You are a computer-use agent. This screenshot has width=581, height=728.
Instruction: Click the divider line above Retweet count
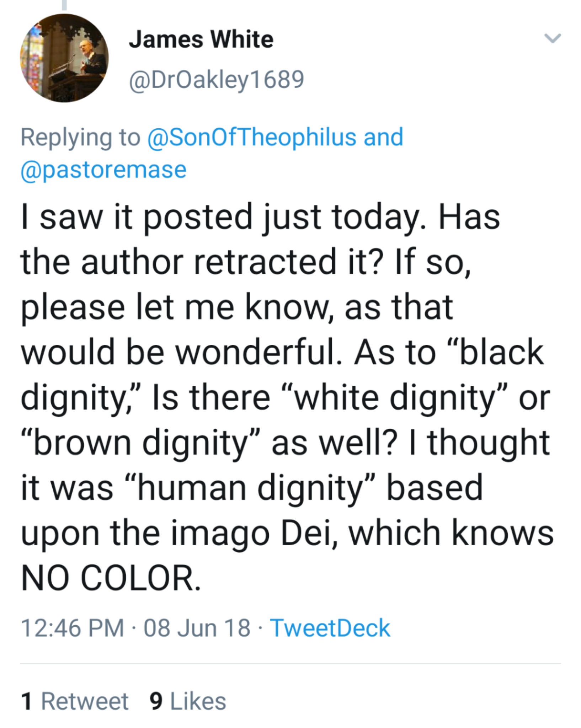290,663
